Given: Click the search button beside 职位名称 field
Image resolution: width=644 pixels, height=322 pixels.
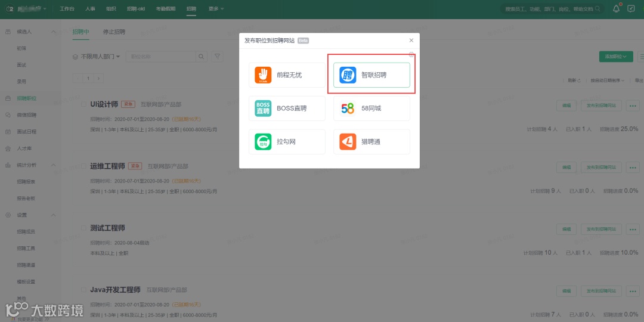Looking at the screenshot, I should [x=202, y=57].
